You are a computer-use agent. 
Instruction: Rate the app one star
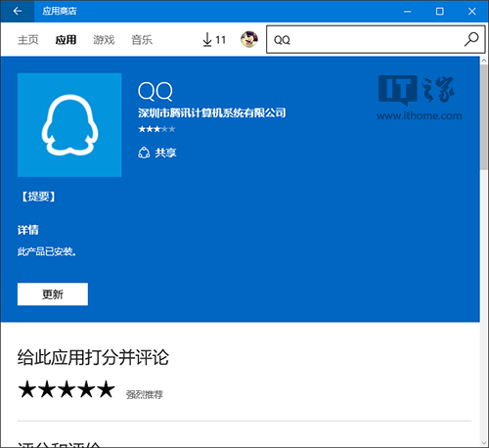tap(27, 389)
